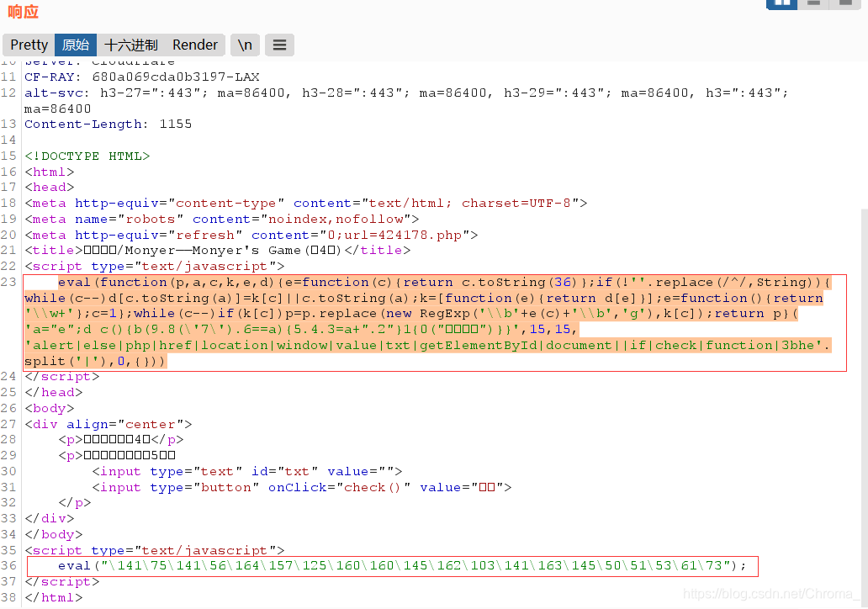Viewport: 868px width, 609px height.
Task: Click the ma=86400 wrapped continuation line
Action: (57, 109)
